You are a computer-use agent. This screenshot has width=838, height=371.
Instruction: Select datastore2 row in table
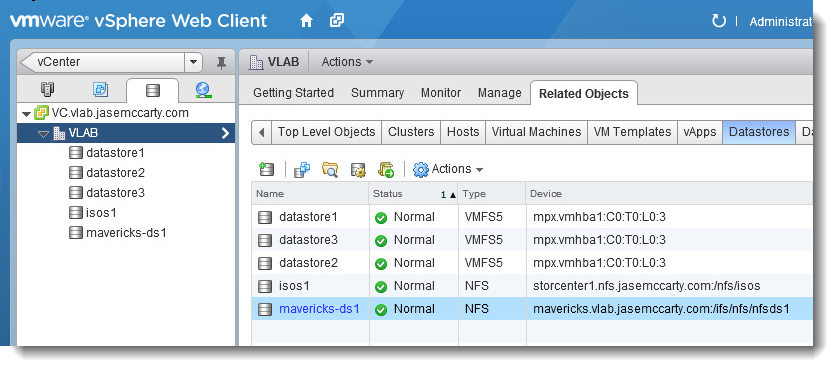tap(532, 263)
